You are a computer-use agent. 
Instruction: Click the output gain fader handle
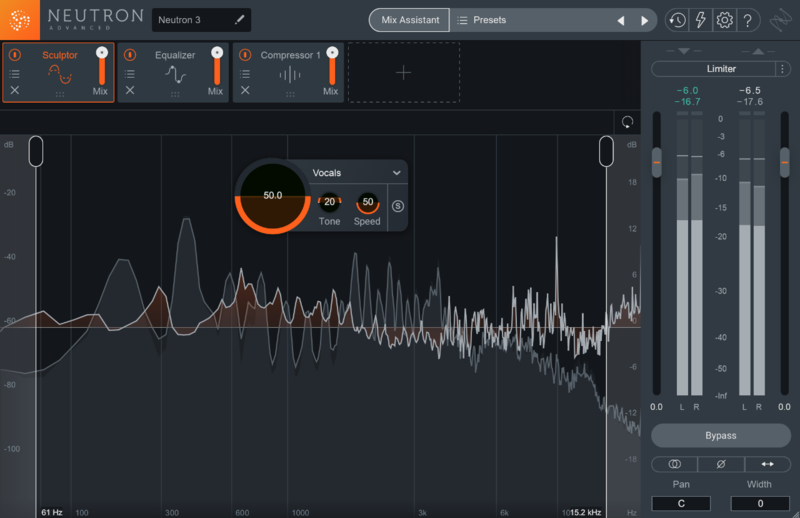coord(785,162)
